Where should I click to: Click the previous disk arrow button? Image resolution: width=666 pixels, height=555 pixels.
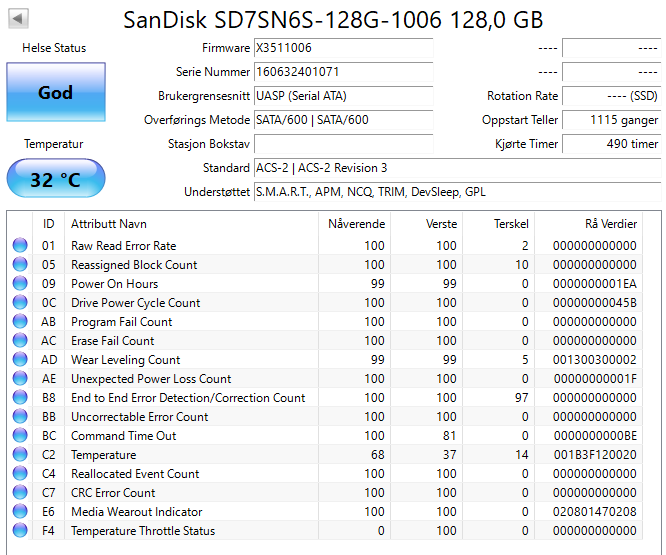click(x=19, y=19)
